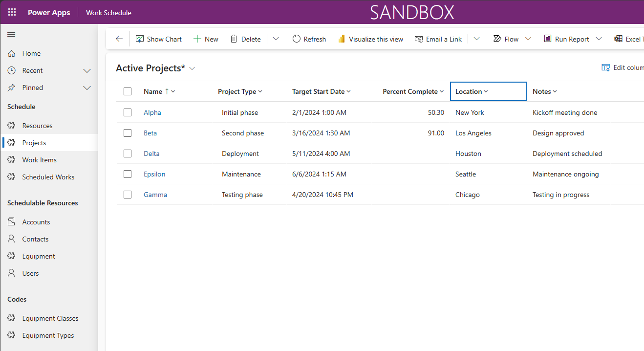Click the Contacts person icon
This screenshot has height=351, width=644.
[x=12, y=239]
